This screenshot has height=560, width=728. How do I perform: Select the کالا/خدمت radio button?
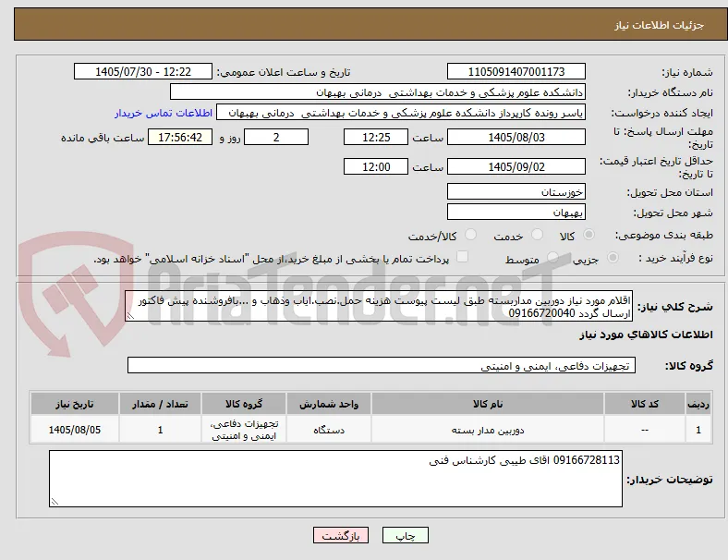coord(470,235)
